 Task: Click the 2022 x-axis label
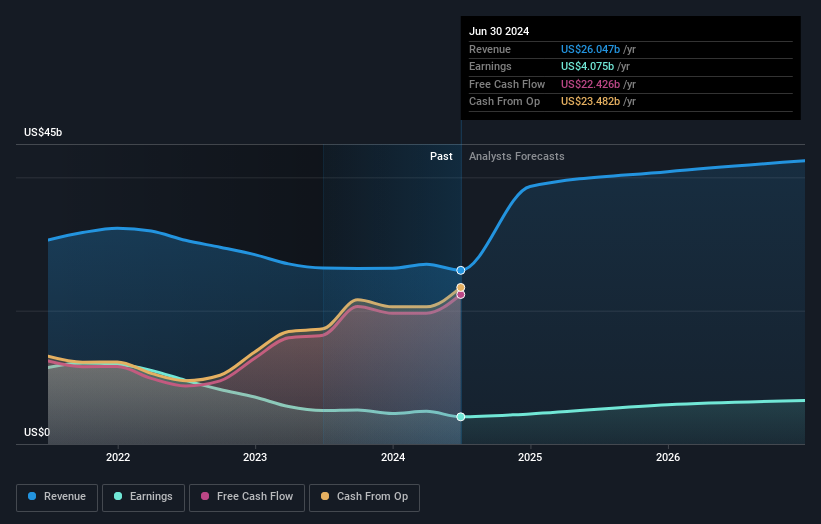[118, 457]
